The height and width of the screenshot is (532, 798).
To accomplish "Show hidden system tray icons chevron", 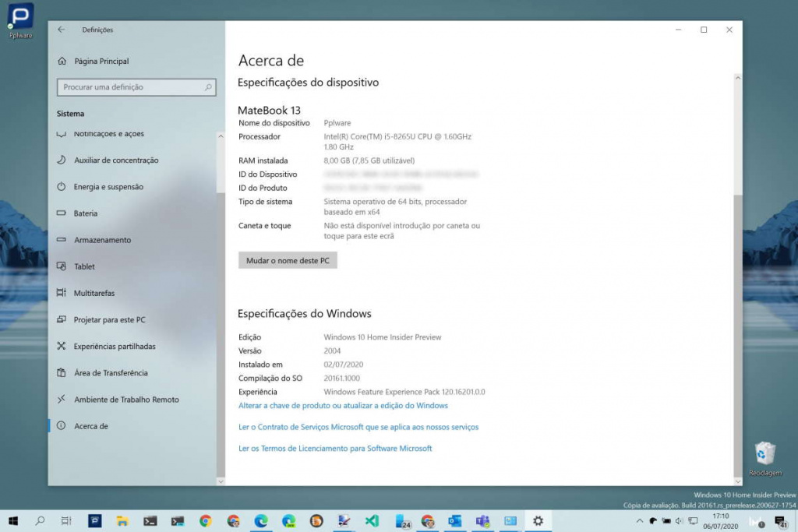I will (641, 520).
